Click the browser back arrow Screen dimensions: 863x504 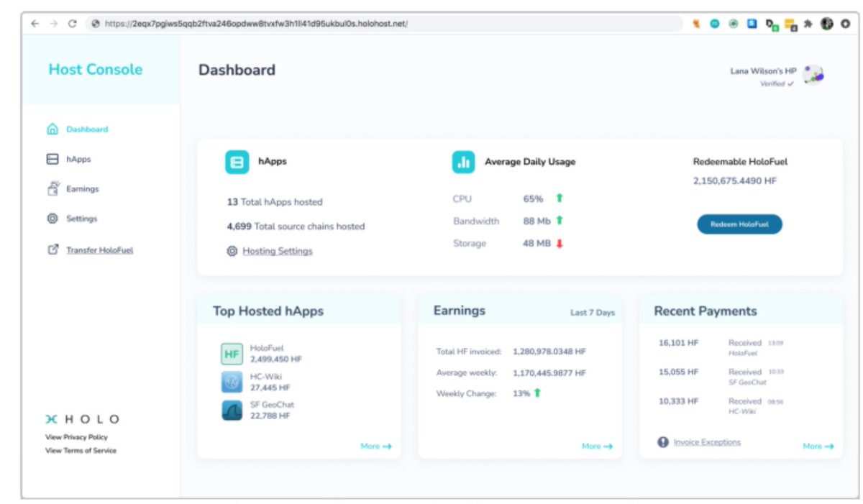35,23
